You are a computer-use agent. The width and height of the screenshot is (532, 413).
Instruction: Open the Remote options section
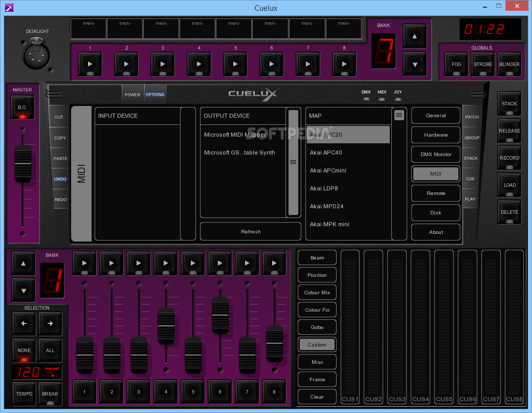(436, 193)
